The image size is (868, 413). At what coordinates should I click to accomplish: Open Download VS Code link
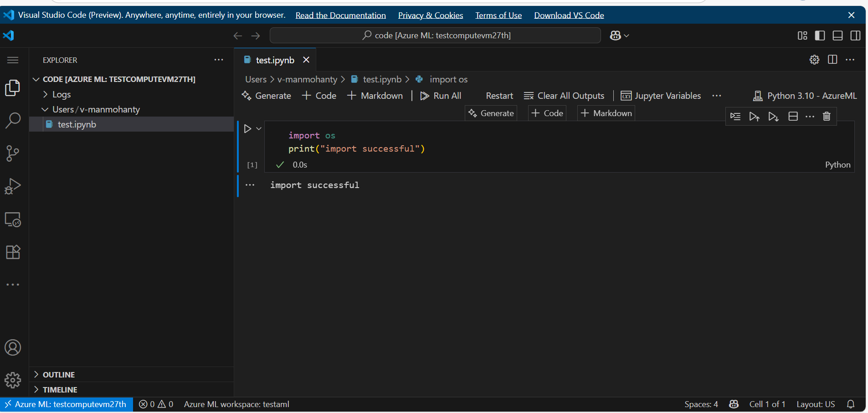click(569, 15)
